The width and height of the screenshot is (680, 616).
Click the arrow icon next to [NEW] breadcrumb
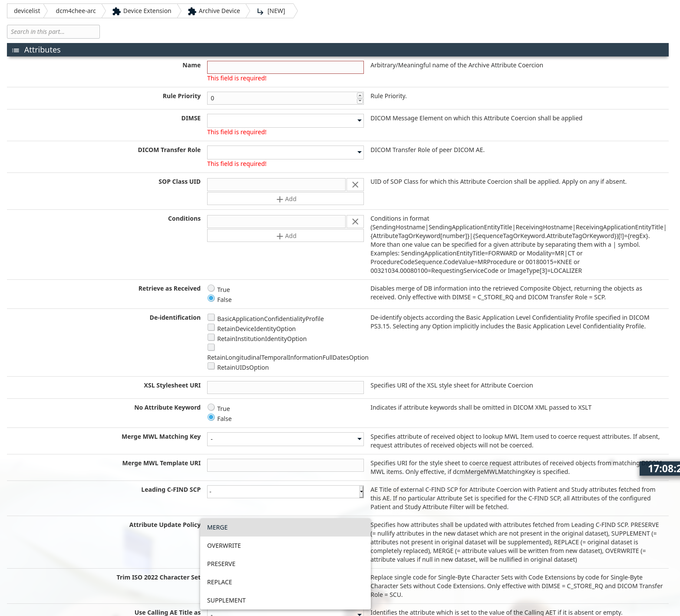coord(260,11)
